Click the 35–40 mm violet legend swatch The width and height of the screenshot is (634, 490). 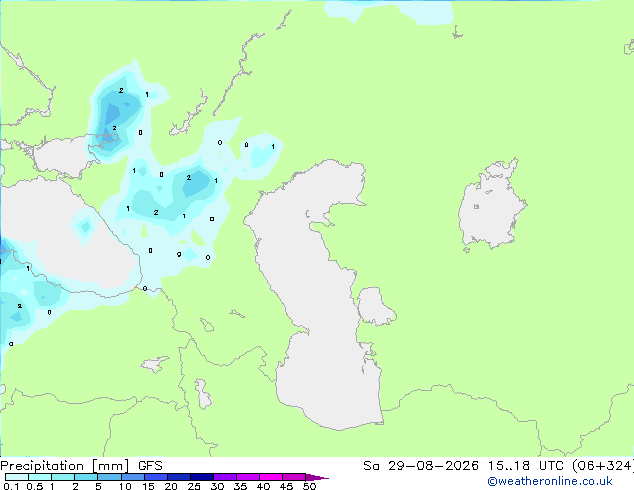[x=248, y=477]
